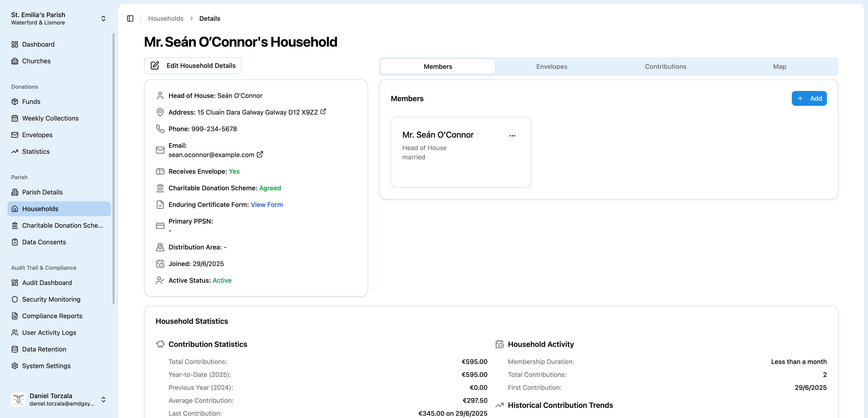This screenshot has height=418, width=868.
Task: Open options menu on Seán O'Connor's member card
Action: pyautogui.click(x=512, y=135)
